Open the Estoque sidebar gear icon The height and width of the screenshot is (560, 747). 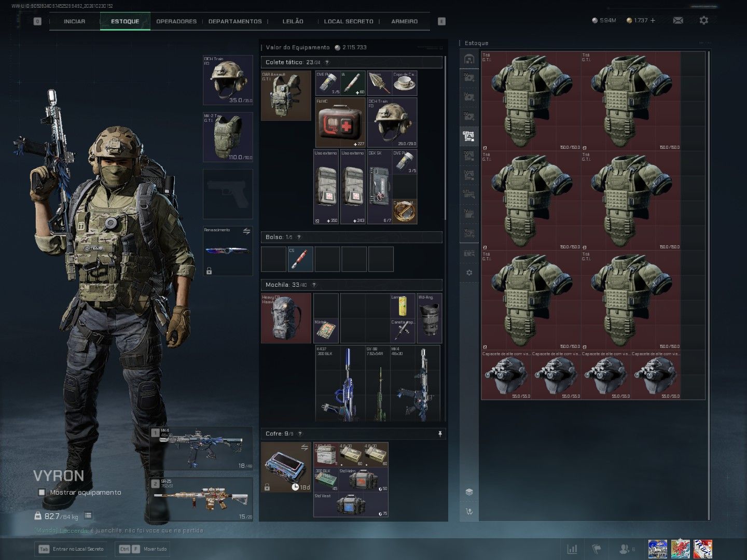(469, 273)
